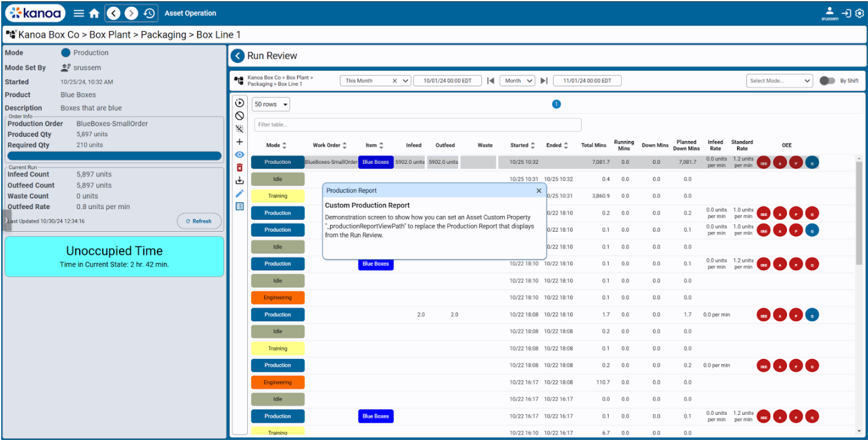This screenshot has width=868, height=440.
Task: Clear the This Month selection X
Action: pyautogui.click(x=395, y=80)
